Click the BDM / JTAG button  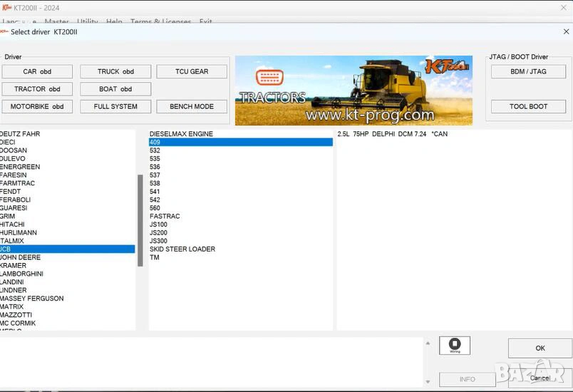click(528, 71)
